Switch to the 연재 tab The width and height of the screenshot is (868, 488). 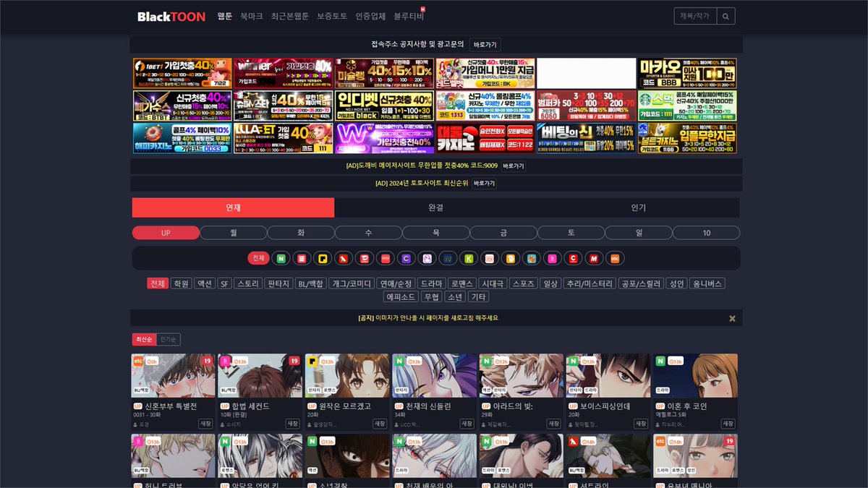(x=233, y=207)
